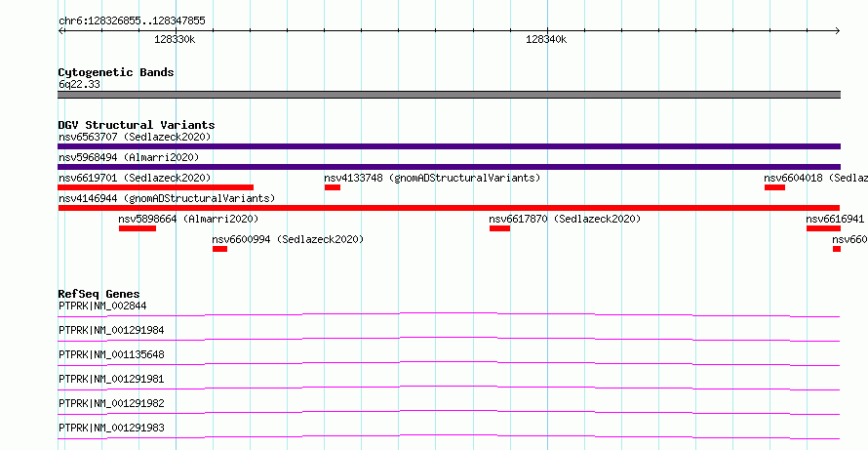Select the magenta gene line under NM_001135648
Viewport: 868px width, 450px height.
pyautogui.click(x=449, y=363)
